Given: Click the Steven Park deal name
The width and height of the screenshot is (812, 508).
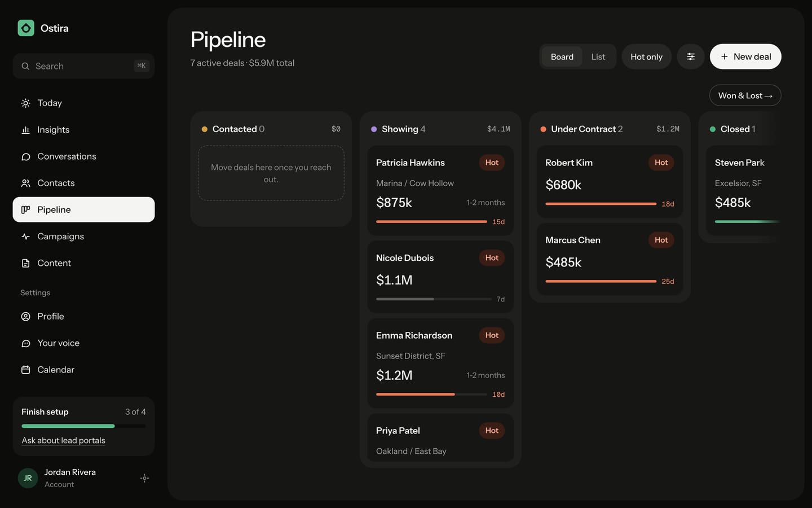Looking at the screenshot, I should point(740,163).
